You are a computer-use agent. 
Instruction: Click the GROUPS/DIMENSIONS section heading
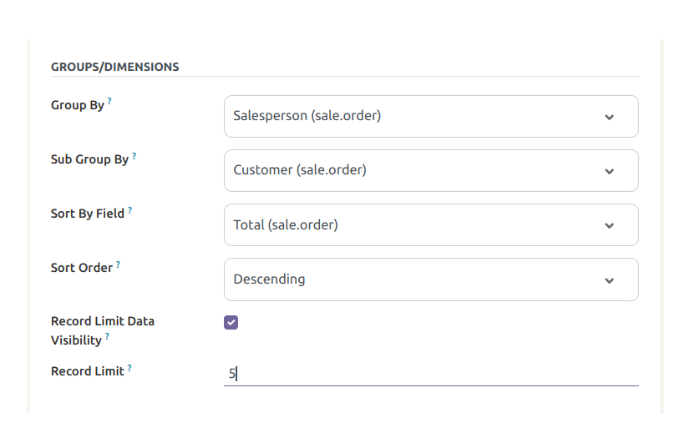[115, 67]
